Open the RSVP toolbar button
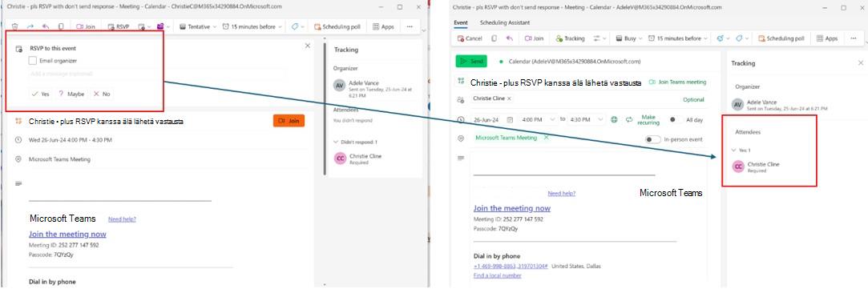The width and height of the screenshot is (868, 293). tap(118, 26)
